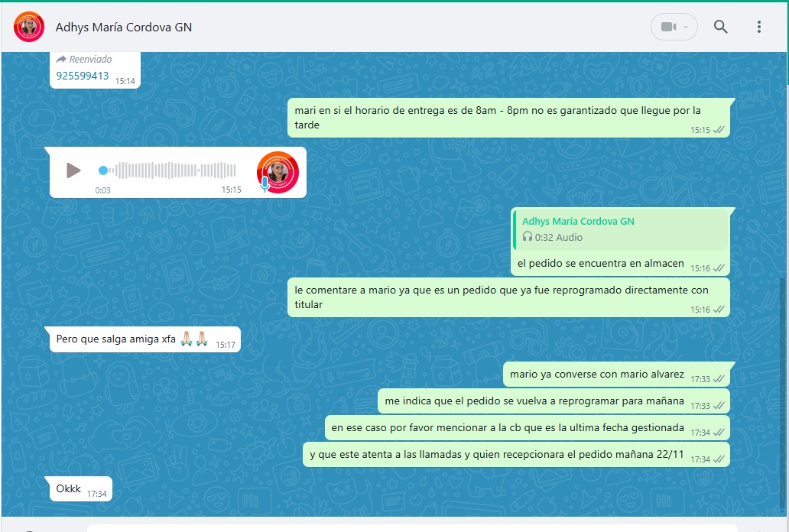Click the voice message waveform to seek
This screenshot has height=532, width=789.
click(176, 170)
